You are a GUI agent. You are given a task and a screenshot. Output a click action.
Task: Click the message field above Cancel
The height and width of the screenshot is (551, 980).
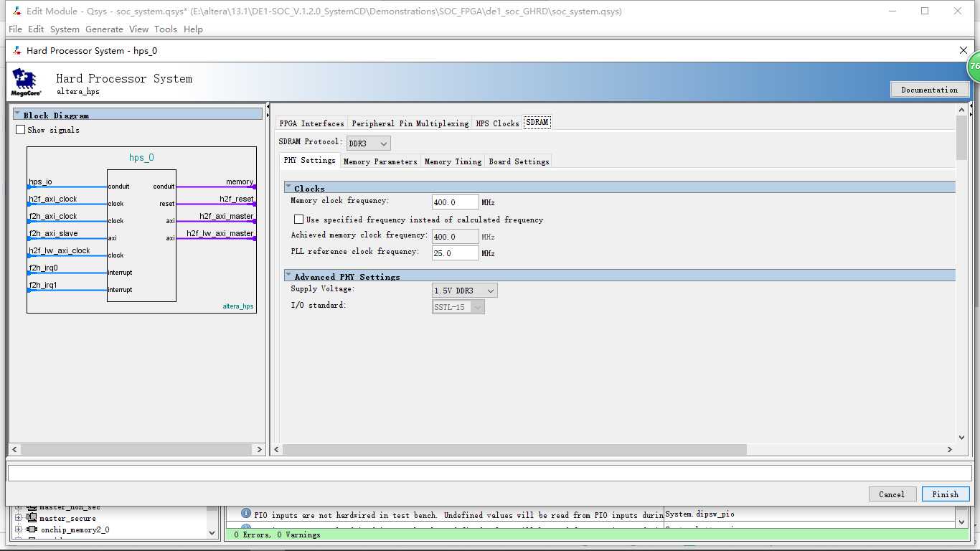point(490,473)
